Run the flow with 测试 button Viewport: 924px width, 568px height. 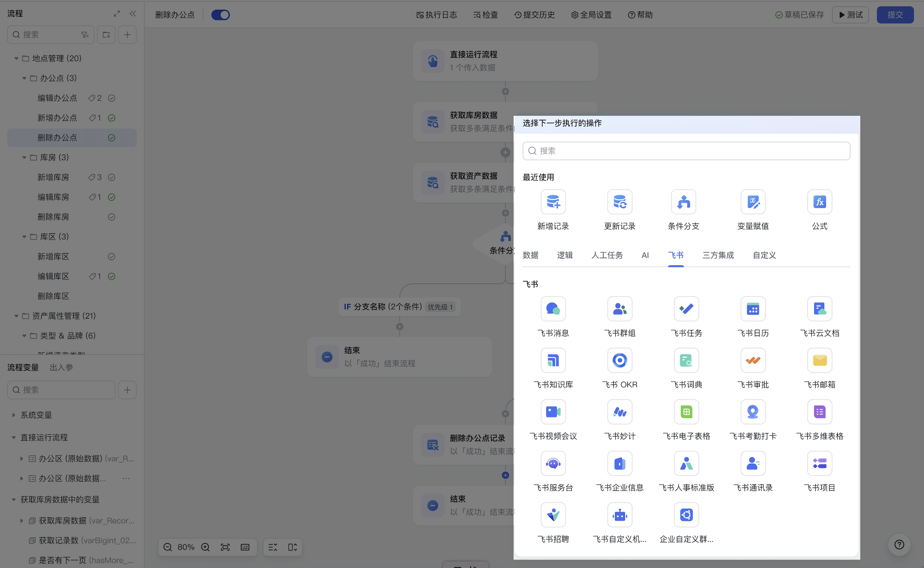(x=851, y=15)
